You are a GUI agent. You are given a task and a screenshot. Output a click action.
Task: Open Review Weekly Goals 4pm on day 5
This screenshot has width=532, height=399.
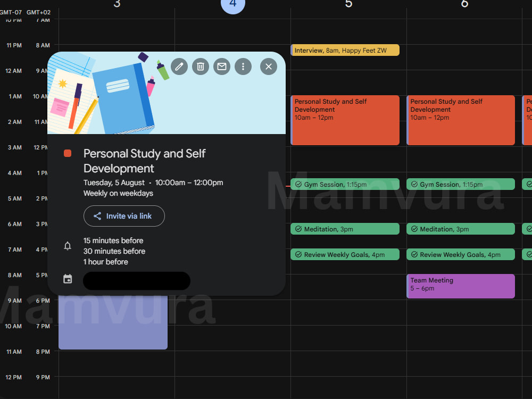coord(345,254)
